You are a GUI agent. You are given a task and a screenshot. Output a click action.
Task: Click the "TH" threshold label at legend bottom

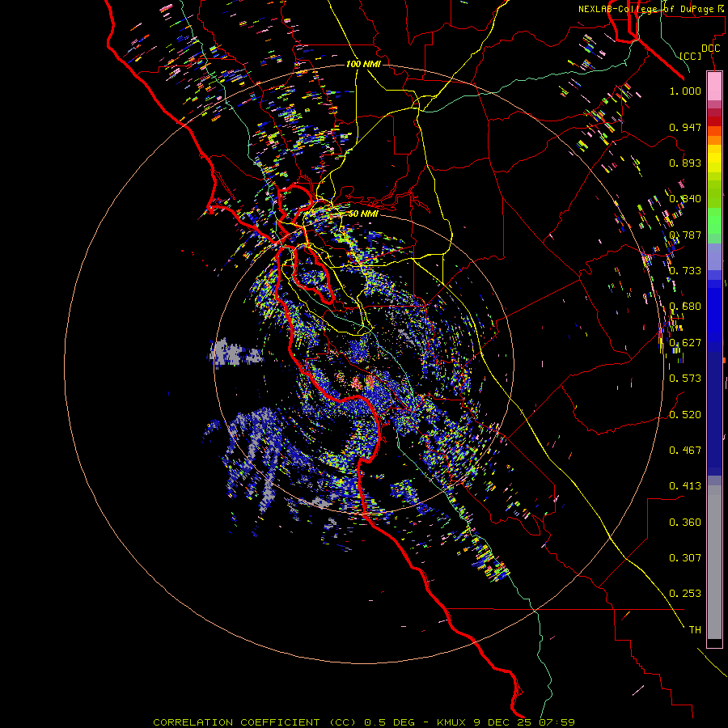coord(695,630)
